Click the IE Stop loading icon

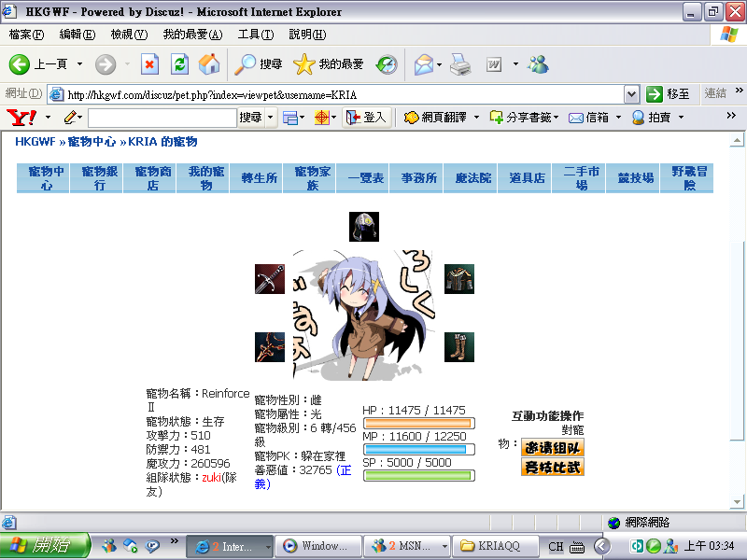[149, 64]
